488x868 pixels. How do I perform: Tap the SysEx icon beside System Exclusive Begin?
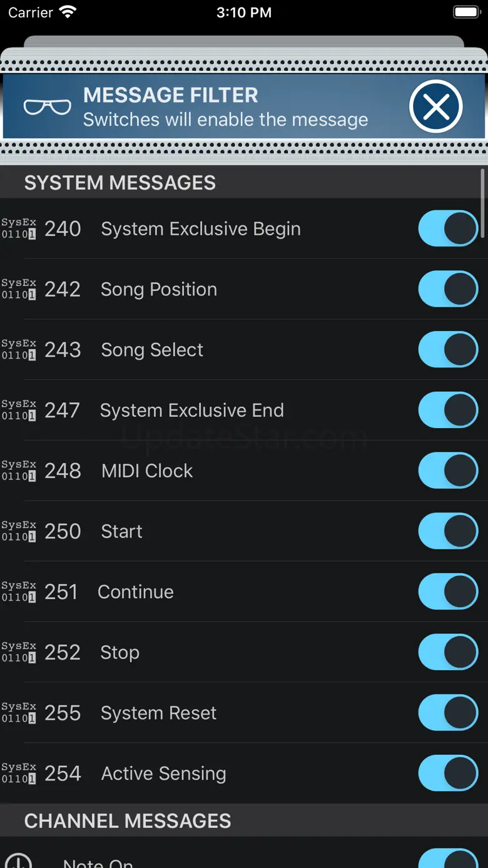(19, 228)
